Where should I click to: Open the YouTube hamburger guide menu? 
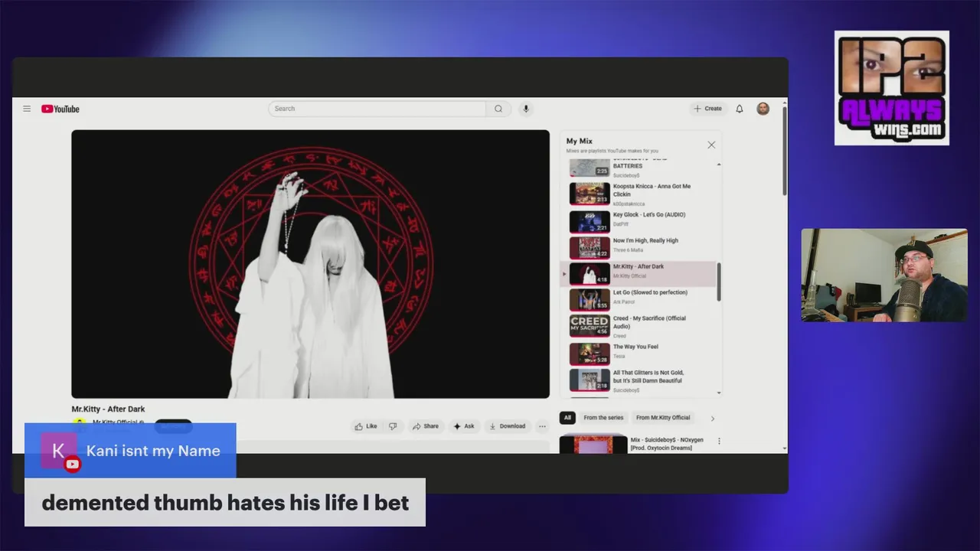pos(27,109)
